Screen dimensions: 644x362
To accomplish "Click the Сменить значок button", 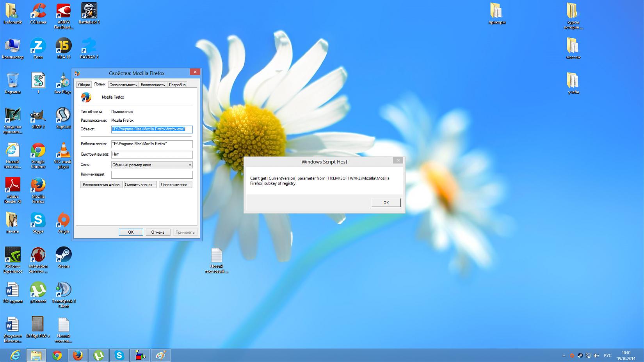I will pos(140,185).
